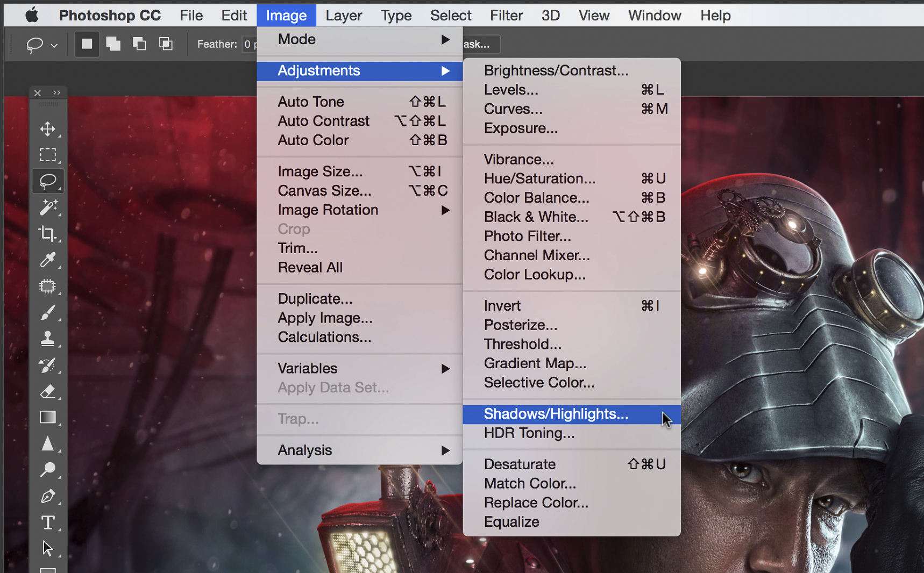924x573 pixels.
Task: Expand the Image Rotation submenu
Action: [359, 210]
